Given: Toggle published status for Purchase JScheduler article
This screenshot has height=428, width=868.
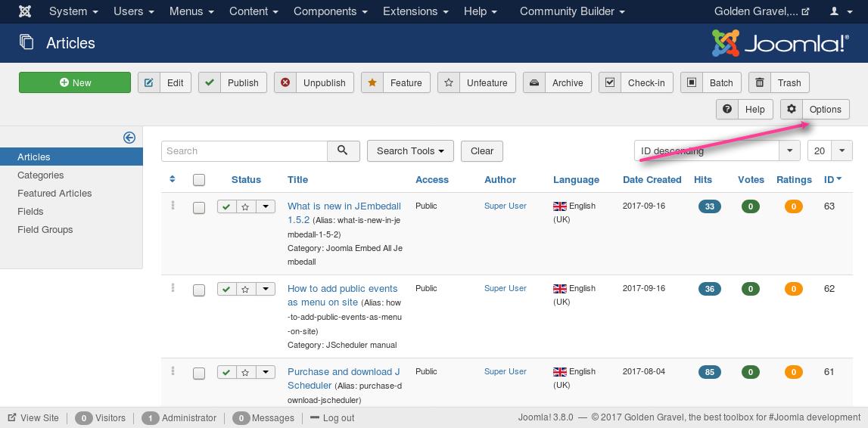Looking at the screenshot, I should click(226, 372).
